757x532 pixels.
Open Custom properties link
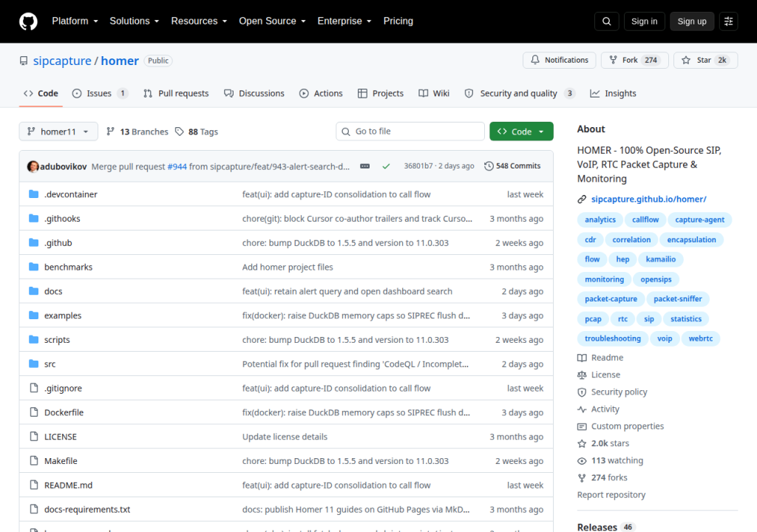(x=620, y=426)
